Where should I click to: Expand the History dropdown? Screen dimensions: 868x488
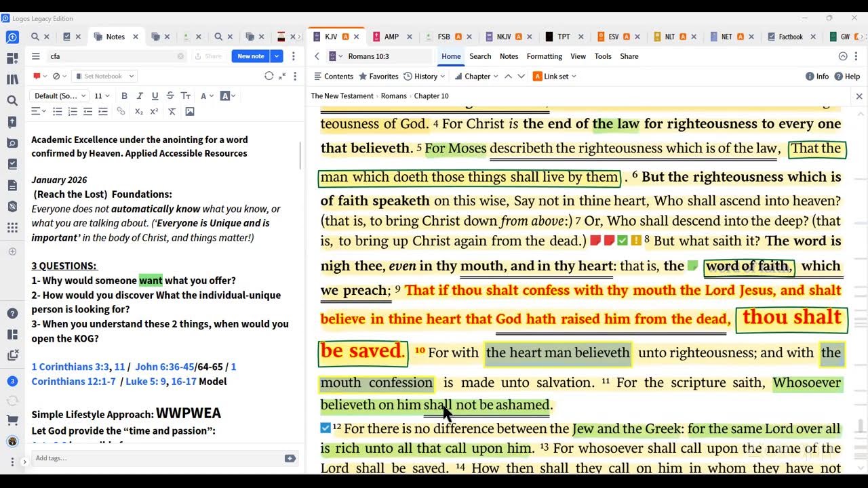[425, 76]
